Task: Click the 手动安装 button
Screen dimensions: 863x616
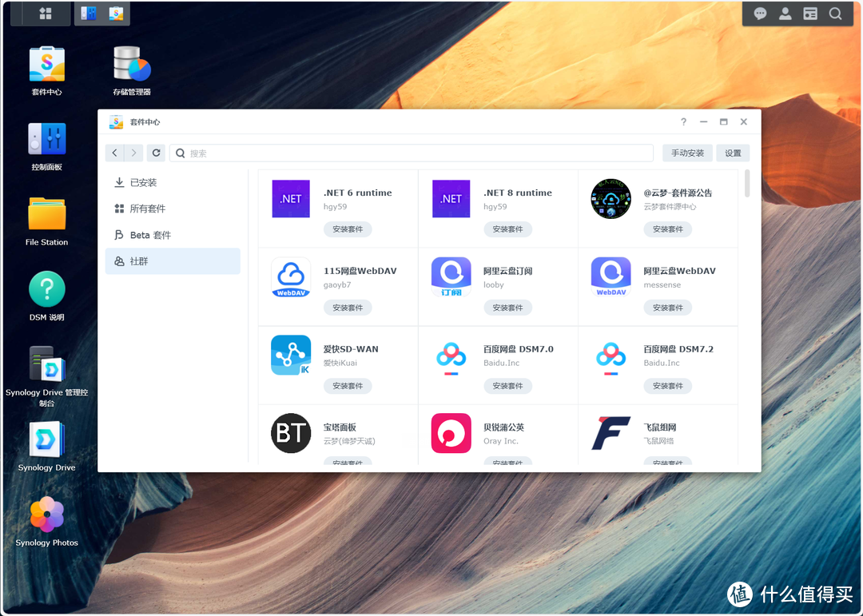Action: (687, 153)
